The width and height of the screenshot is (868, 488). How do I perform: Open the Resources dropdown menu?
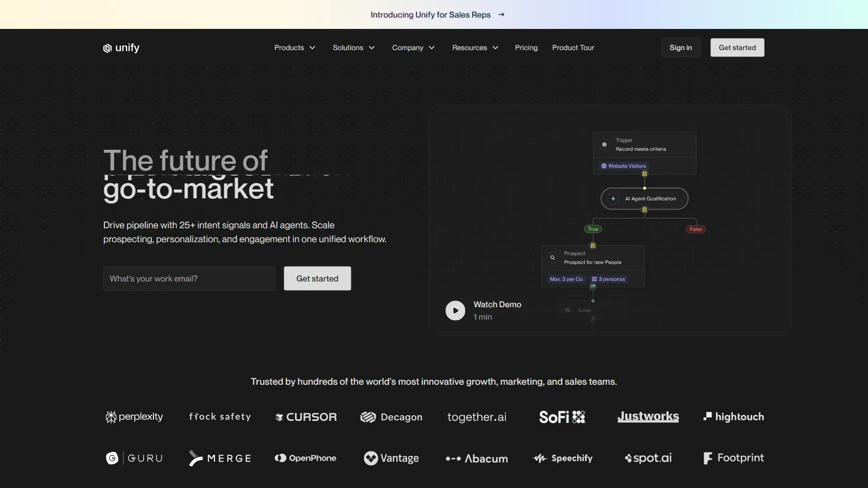pyautogui.click(x=475, y=48)
